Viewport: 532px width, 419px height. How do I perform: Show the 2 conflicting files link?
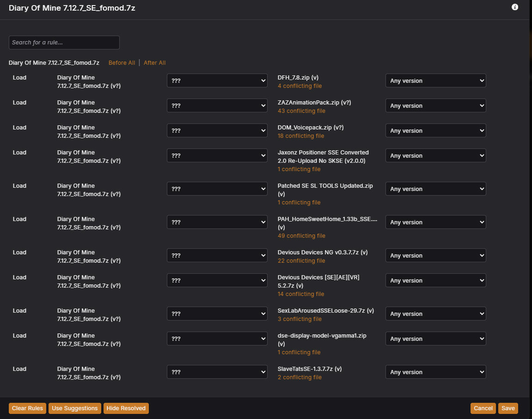pos(300,377)
